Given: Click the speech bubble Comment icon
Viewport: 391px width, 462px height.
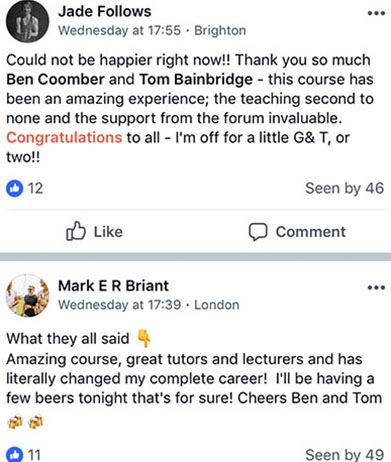Looking at the screenshot, I should (258, 232).
